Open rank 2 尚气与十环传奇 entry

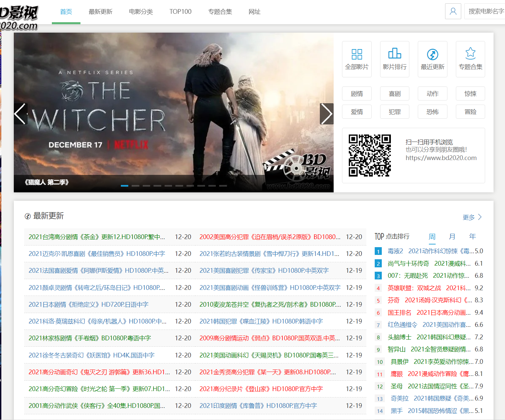click(429, 263)
